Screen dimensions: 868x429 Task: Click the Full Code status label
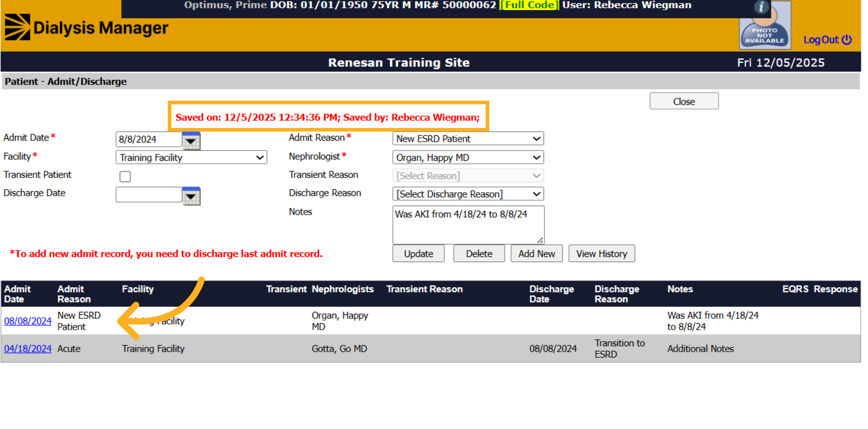[x=529, y=5]
